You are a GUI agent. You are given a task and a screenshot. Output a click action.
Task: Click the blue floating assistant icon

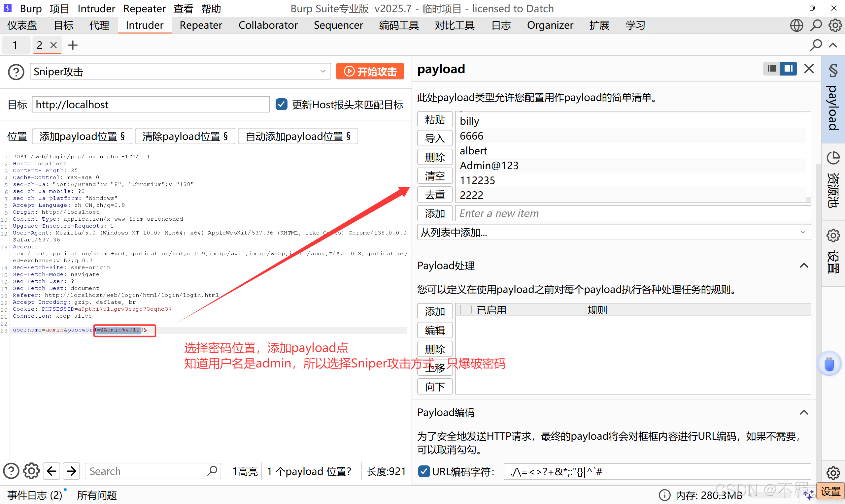pyautogui.click(x=829, y=363)
